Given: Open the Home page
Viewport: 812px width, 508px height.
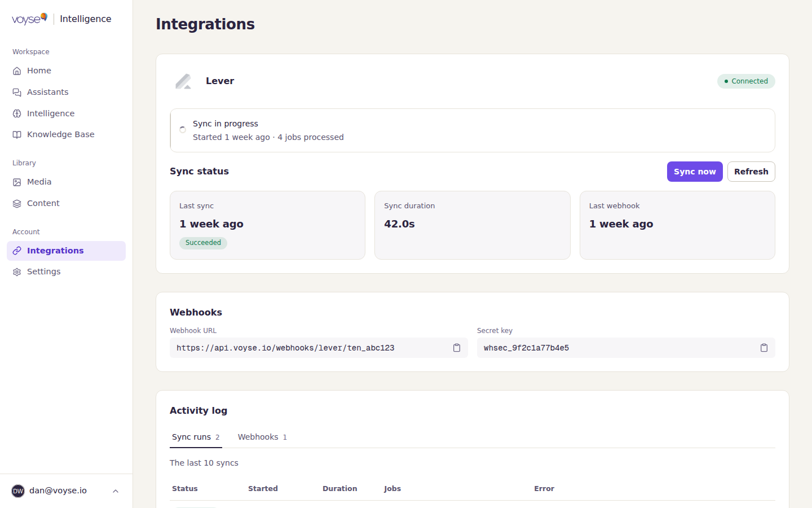Looking at the screenshot, I should coord(66,71).
